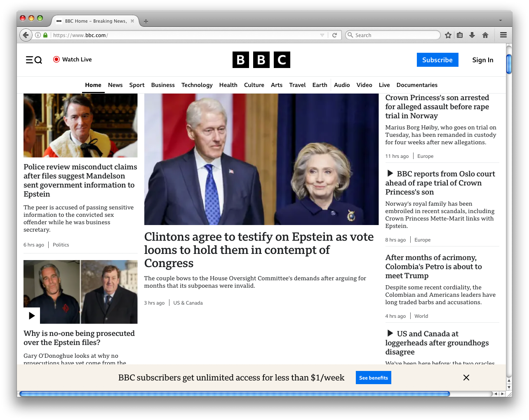This screenshot has width=529, height=420.
Task: Open the Health section
Action: point(228,85)
